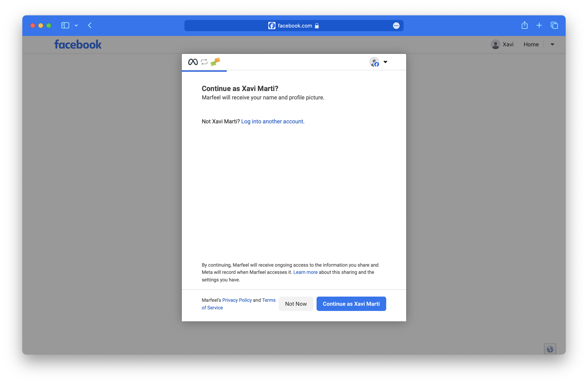Open the Share menu in Safari toolbar
This screenshot has width=588, height=384.
click(x=525, y=25)
